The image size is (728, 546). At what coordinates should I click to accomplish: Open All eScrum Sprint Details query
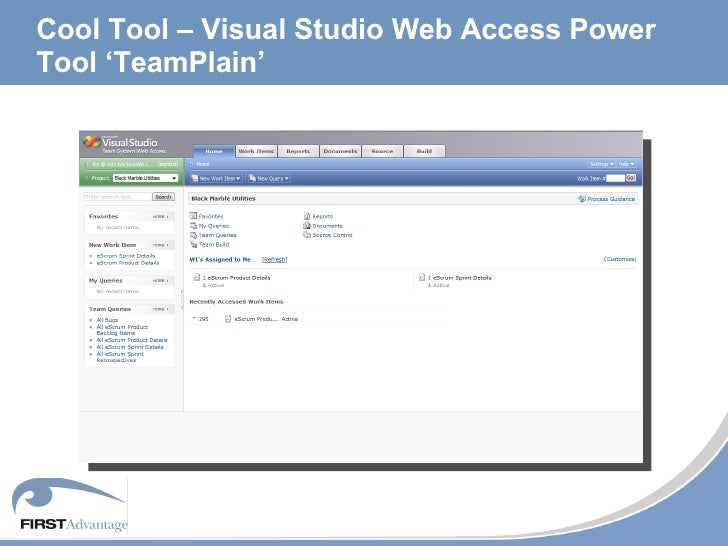point(130,347)
